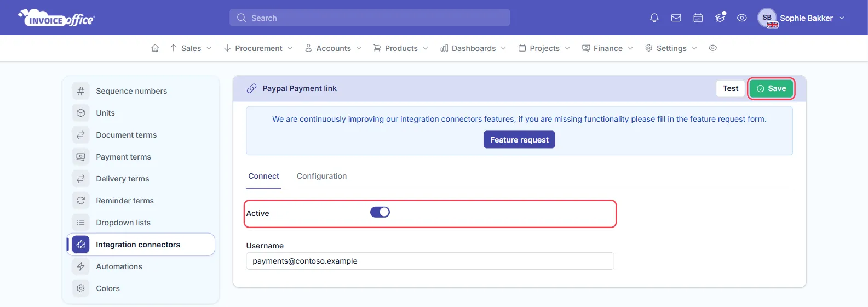Click the Automations lightning icon
The image size is (868, 307).
click(81, 266)
